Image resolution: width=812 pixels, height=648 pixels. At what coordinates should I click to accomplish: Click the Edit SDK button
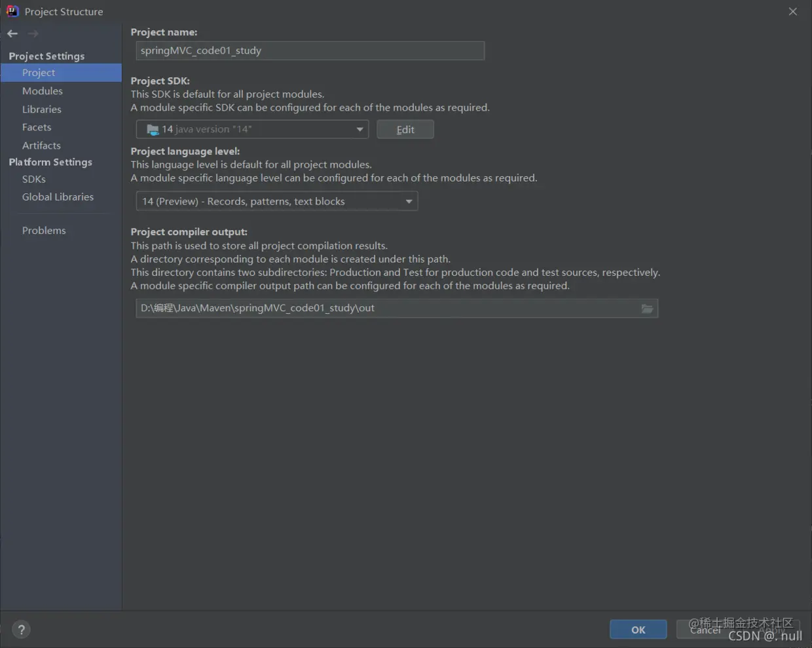405,130
